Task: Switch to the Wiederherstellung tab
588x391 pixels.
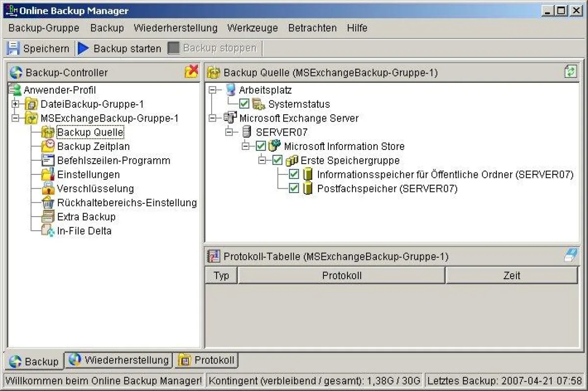Action: [x=119, y=359]
